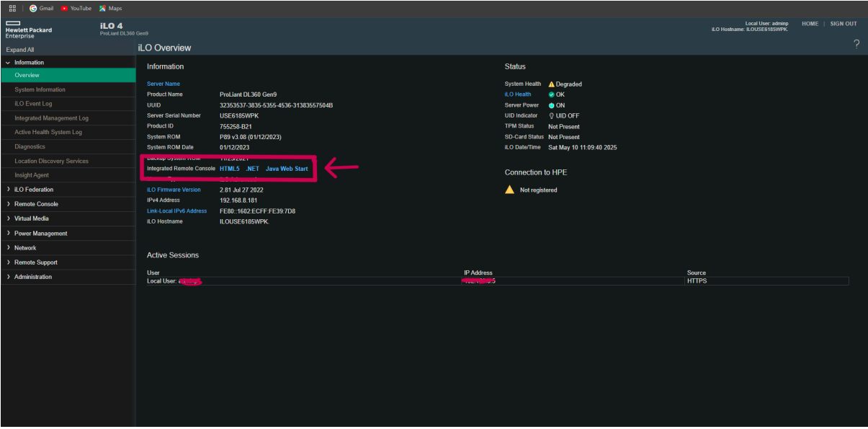Launch the Java Web Start console
Screen dimensions: 868x429
(287, 169)
